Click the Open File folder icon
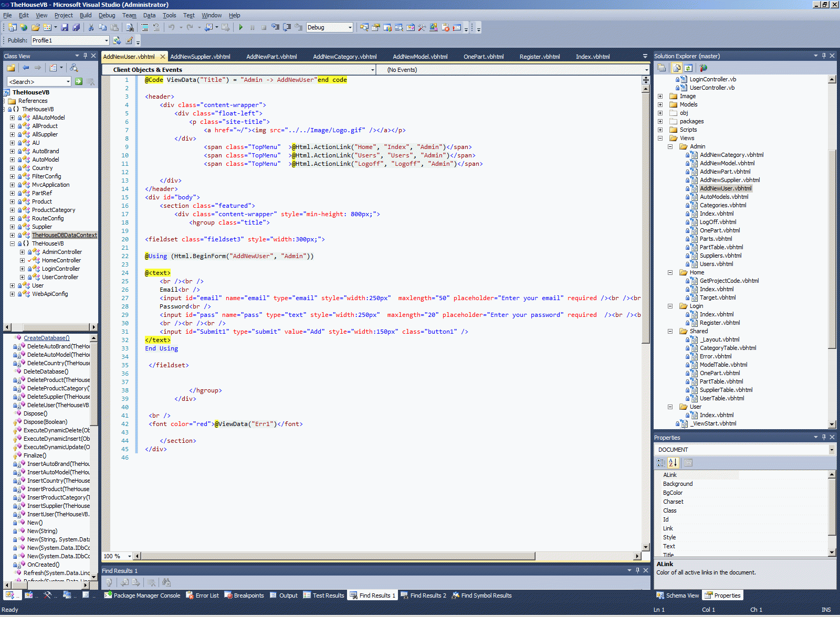 click(35, 27)
